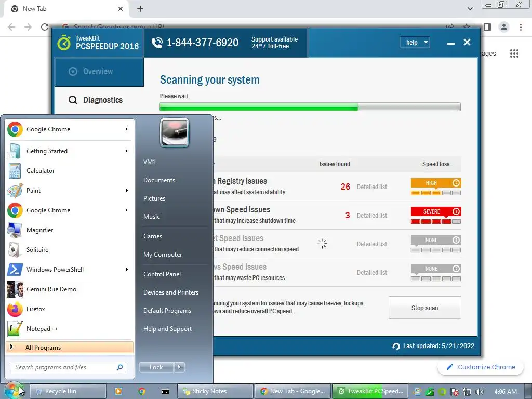The image size is (532, 399).
Task: Click Chrome reload button
Action: tap(45, 27)
